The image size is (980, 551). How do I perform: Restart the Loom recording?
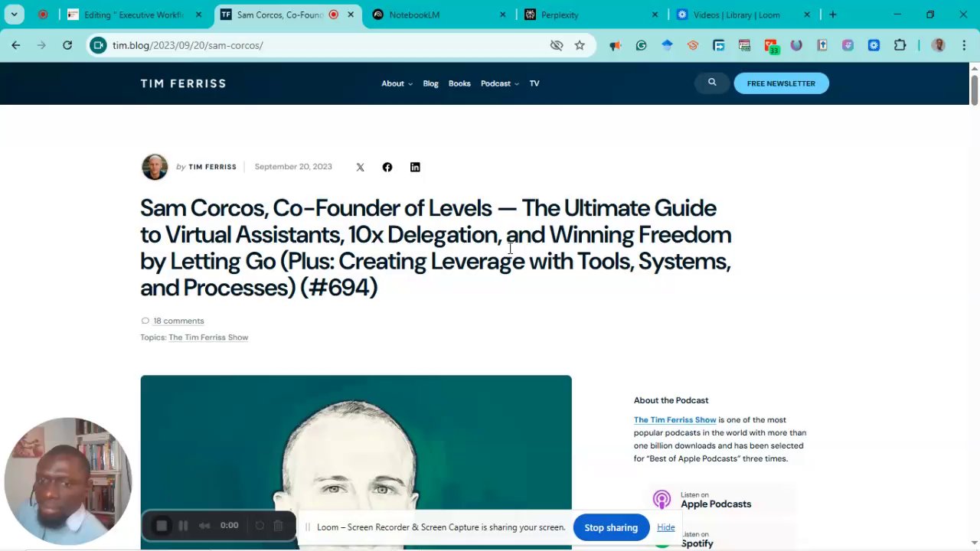(260, 526)
